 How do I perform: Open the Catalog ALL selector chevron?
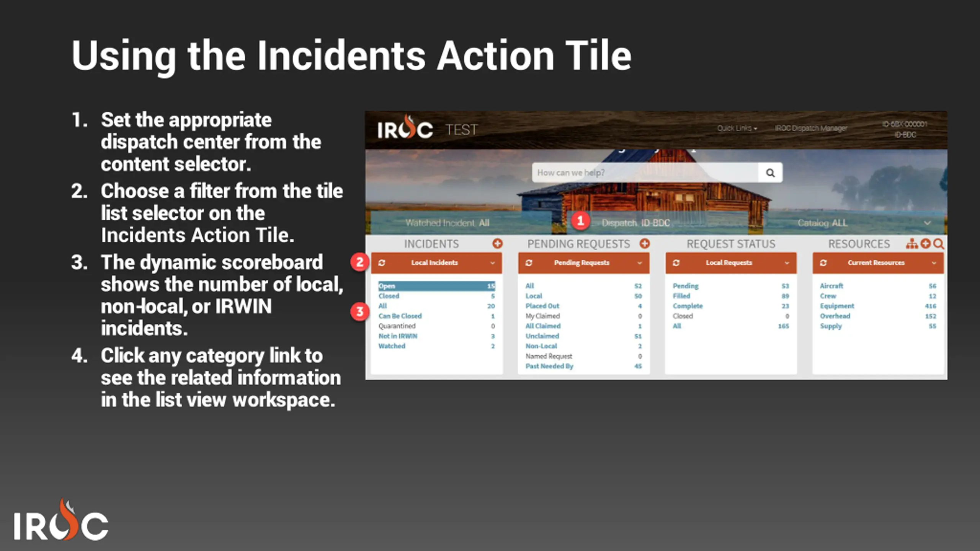pos(927,223)
